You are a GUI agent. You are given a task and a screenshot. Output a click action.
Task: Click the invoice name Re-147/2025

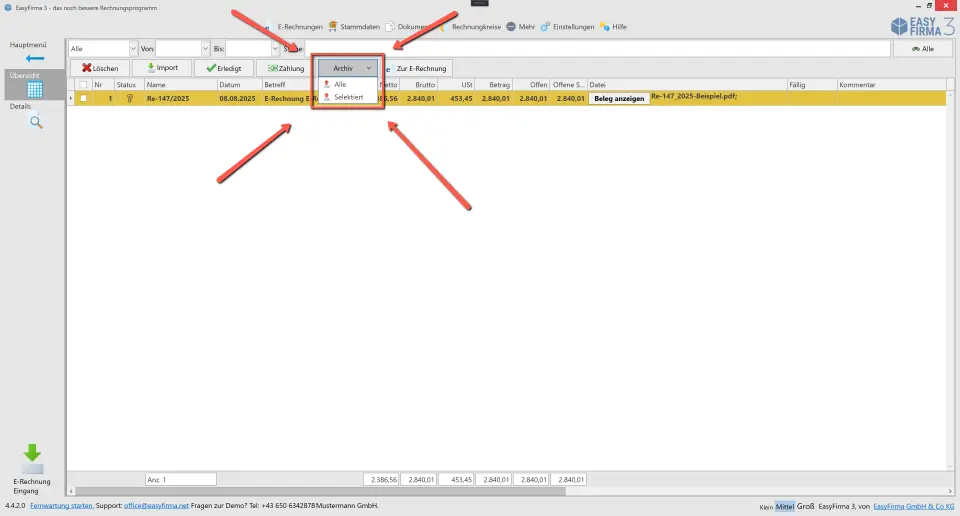[168, 98]
